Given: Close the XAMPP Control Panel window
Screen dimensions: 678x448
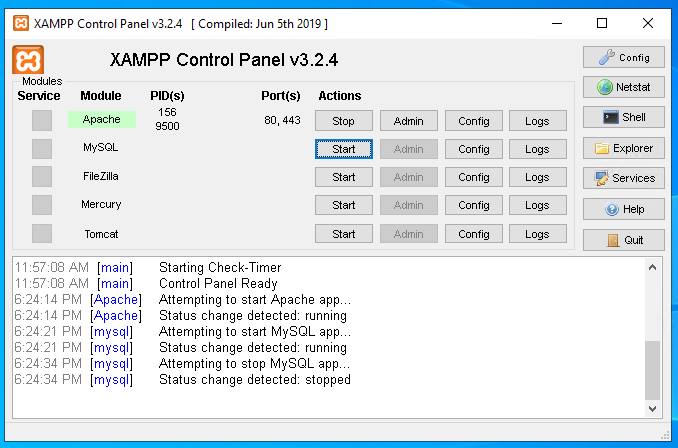Looking at the screenshot, I should tap(648, 23).
